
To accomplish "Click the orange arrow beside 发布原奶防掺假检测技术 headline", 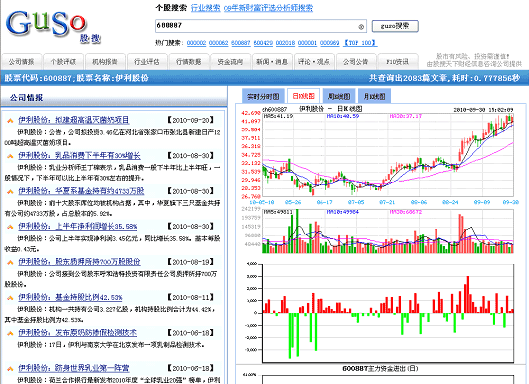I will [10, 333].
